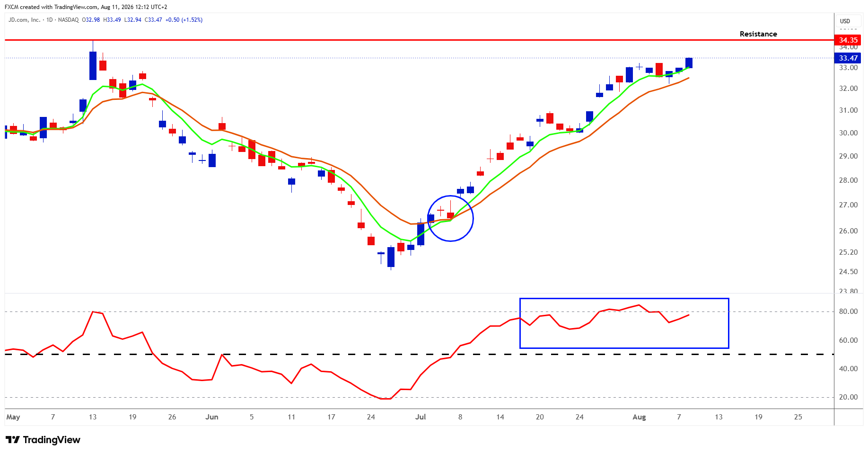Select the high value H33.49

coord(112,20)
